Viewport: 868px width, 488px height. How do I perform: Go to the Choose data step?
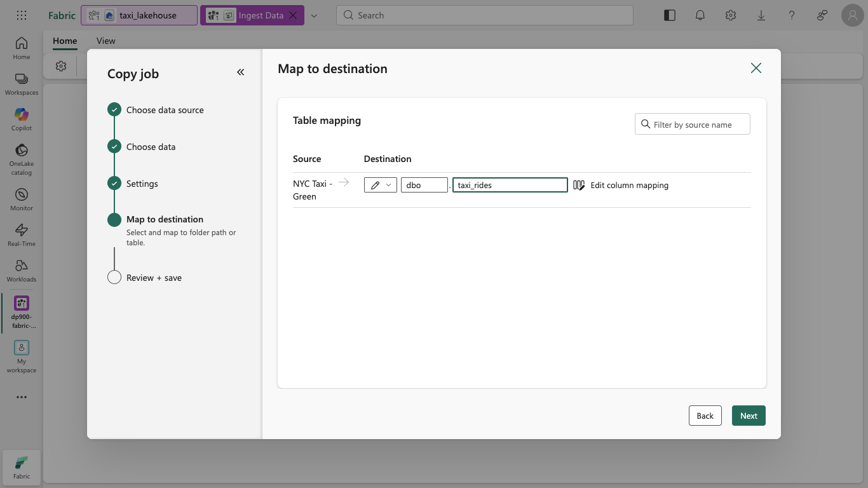[x=142, y=147]
